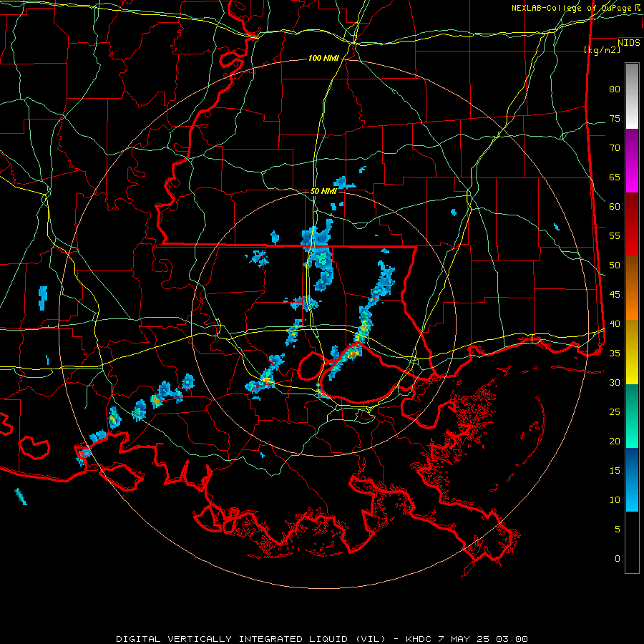Click the [kg/m2] units label

(x=602, y=50)
